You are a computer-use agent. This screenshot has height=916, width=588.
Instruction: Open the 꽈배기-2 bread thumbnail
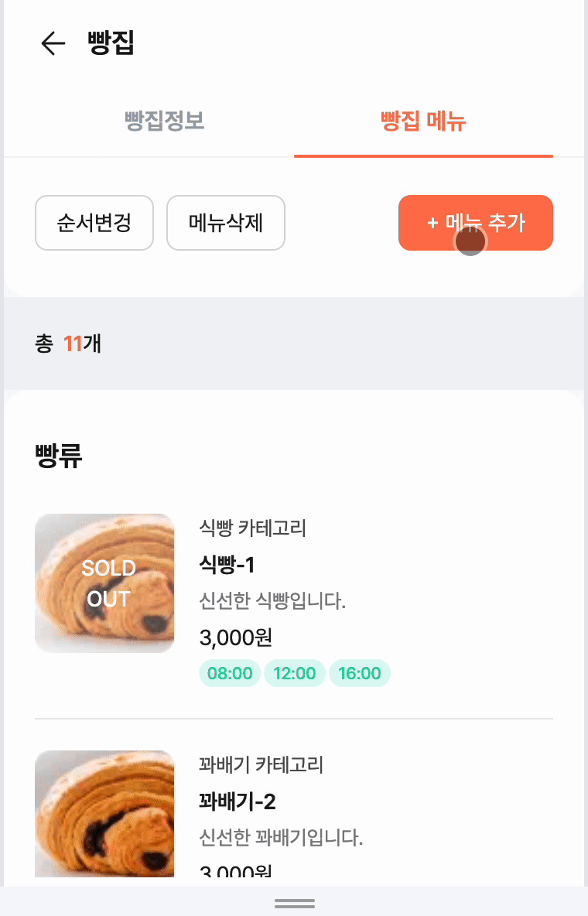coord(104,812)
